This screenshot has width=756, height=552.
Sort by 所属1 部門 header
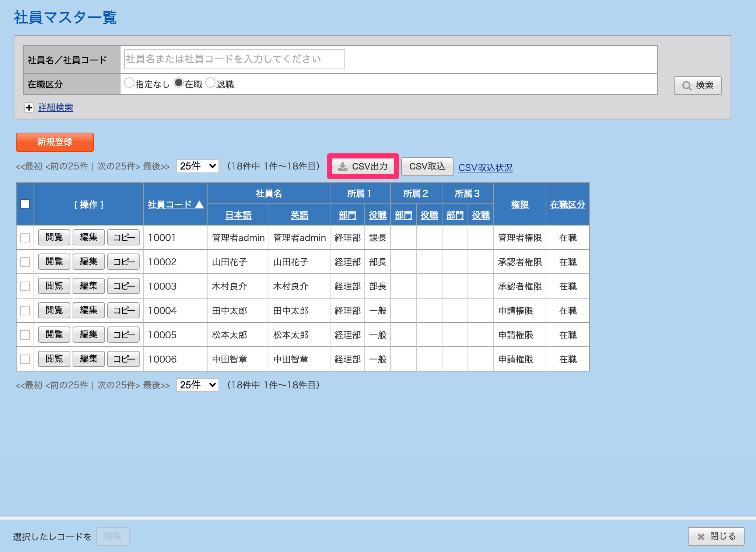347,215
